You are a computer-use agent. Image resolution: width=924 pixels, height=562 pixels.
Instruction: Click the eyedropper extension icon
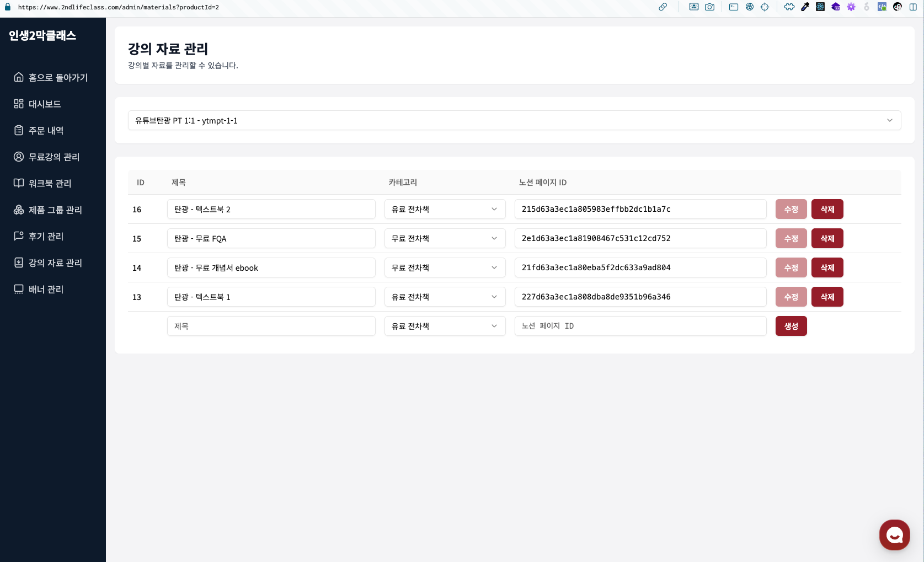pyautogui.click(x=805, y=7)
